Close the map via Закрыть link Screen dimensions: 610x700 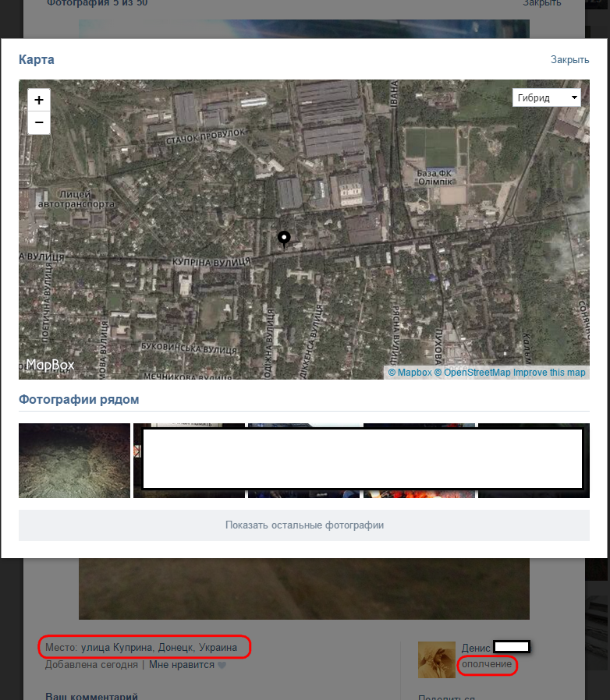(569, 60)
